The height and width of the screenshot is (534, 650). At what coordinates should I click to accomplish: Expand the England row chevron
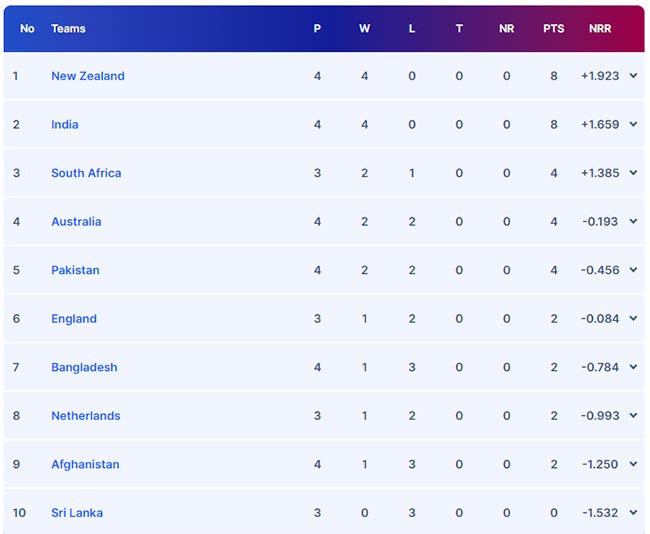point(633,319)
